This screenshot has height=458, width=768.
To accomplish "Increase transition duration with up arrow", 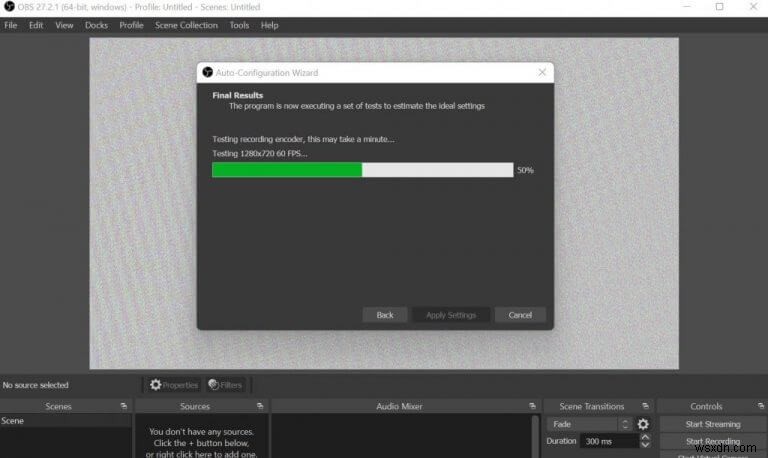I will pyautogui.click(x=645, y=437).
